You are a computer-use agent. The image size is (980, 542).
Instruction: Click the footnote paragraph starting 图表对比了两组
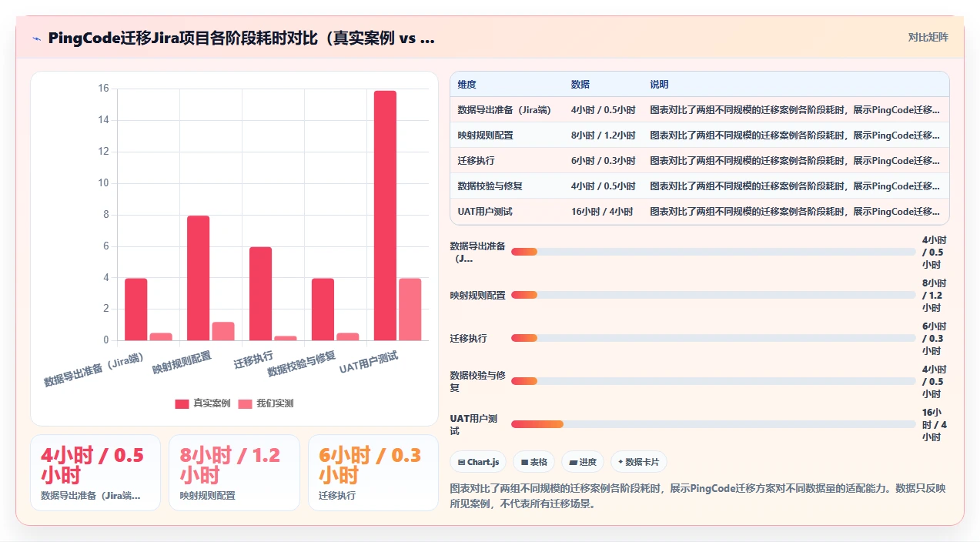tap(698, 496)
